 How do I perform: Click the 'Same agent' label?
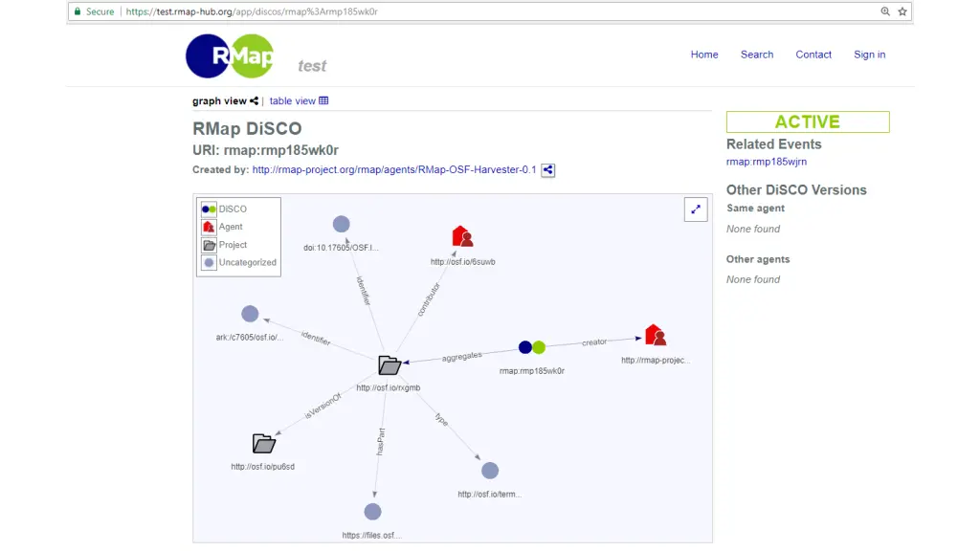coord(755,208)
